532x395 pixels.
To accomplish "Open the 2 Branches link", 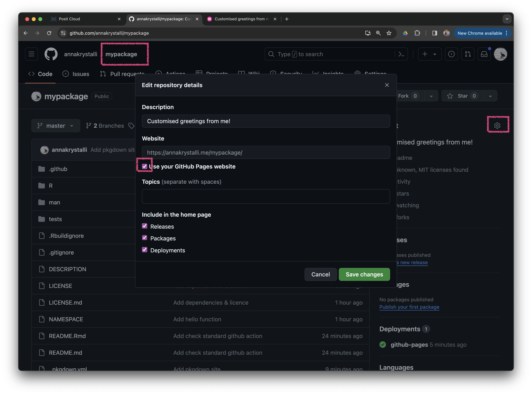I will [105, 126].
